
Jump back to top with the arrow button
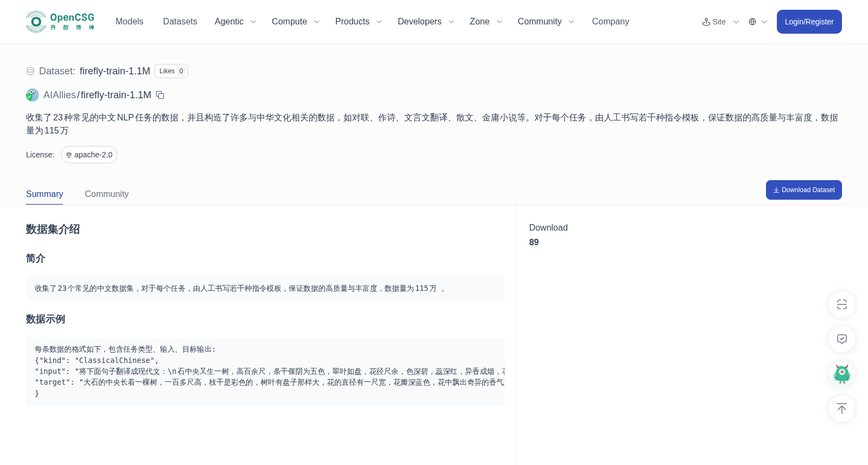click(x=842, y=409)
